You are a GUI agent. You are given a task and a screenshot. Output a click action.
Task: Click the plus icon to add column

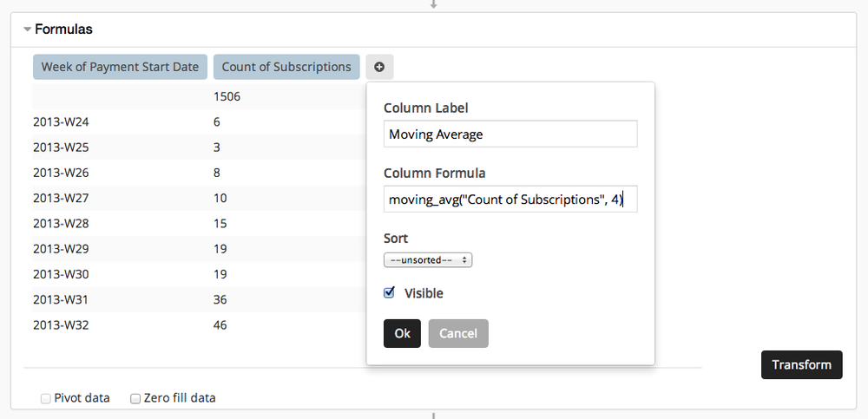(x=379, y=67)
